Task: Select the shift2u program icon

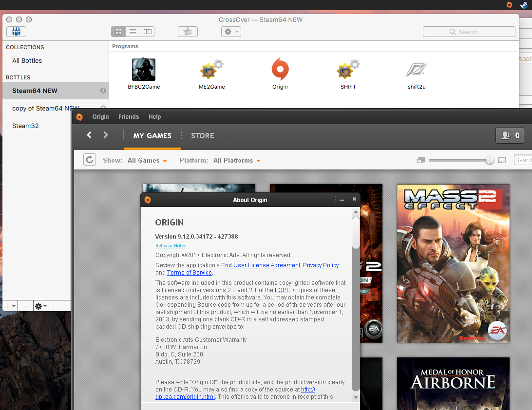Action: [x=417, y=71]
